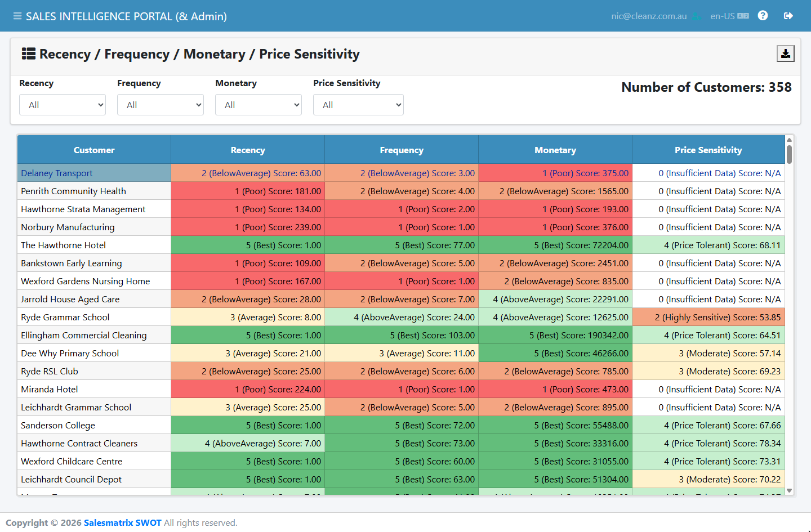Sort by the Customer column header

[x=94, y=150]
